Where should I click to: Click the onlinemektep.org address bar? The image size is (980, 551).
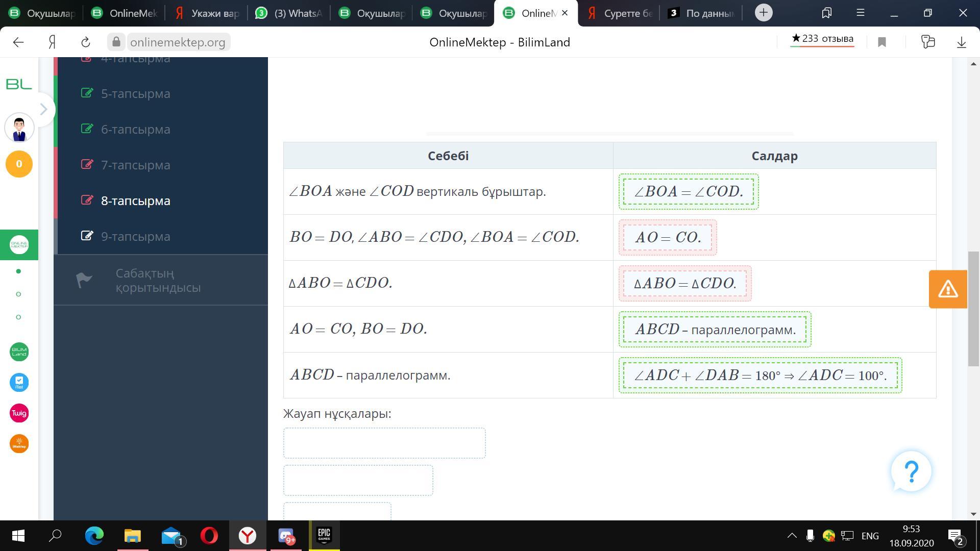pos(178,42)
